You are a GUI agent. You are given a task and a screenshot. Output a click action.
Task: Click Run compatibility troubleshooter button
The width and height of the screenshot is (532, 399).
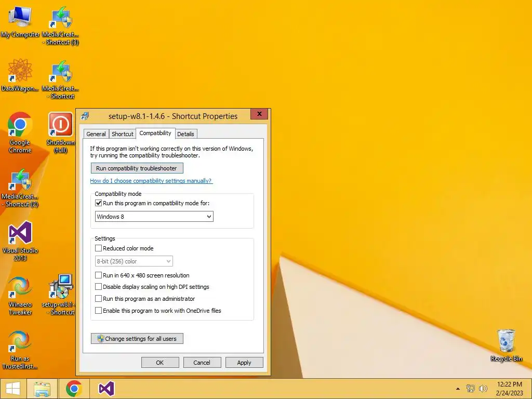coord(137,168)
